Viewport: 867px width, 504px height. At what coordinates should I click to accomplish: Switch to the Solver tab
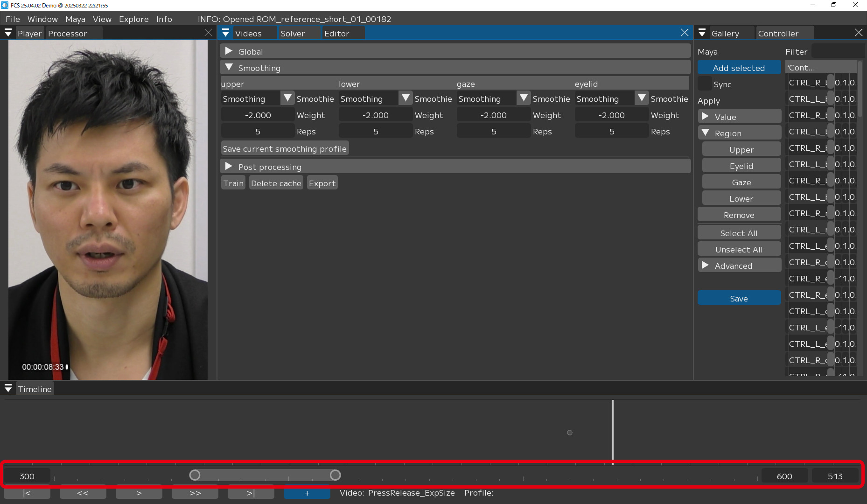pyautogui.click(x=293, y=34)
